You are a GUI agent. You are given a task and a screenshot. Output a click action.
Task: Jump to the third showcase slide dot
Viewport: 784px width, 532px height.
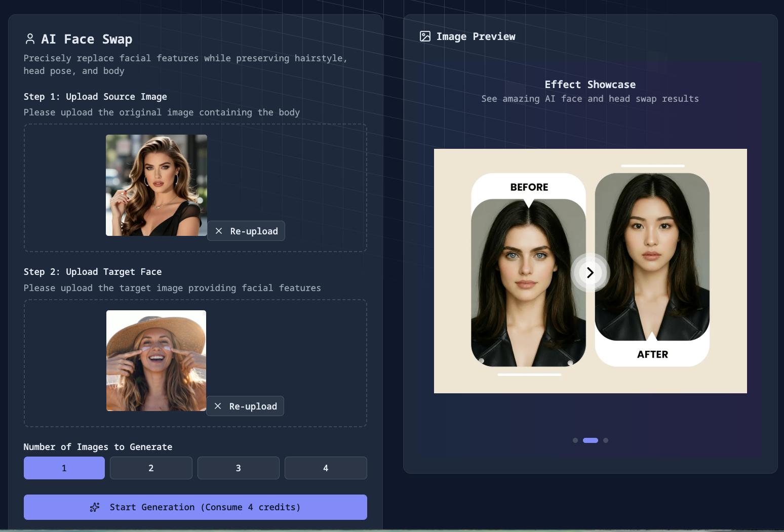[x=606, y=440]
